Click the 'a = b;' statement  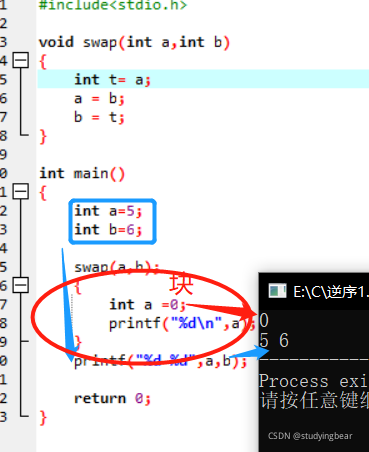click(99, 99)
